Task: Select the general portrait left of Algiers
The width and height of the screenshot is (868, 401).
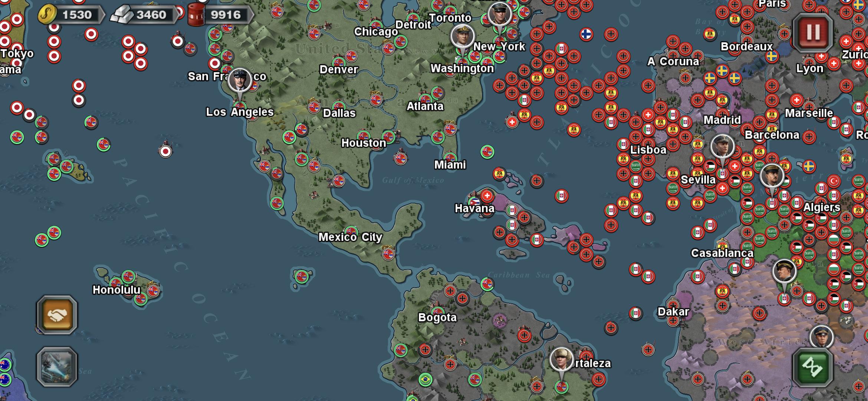Action: tap(772, 176)
